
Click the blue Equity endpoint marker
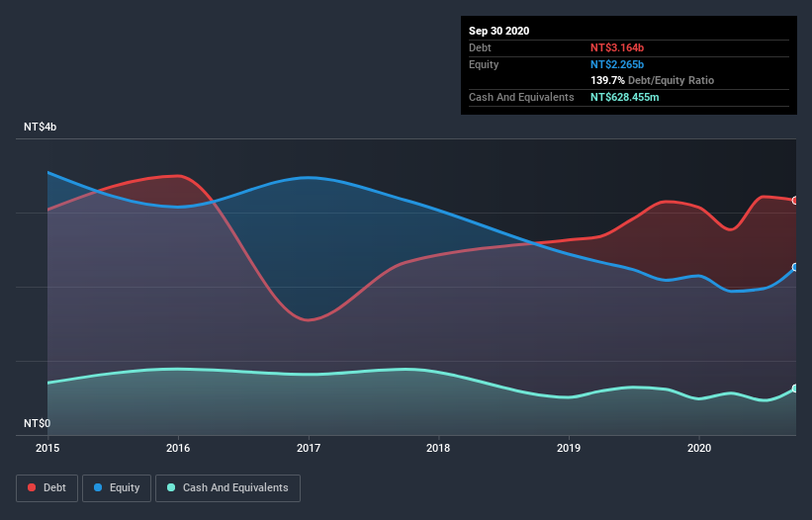tap(795, 268)
